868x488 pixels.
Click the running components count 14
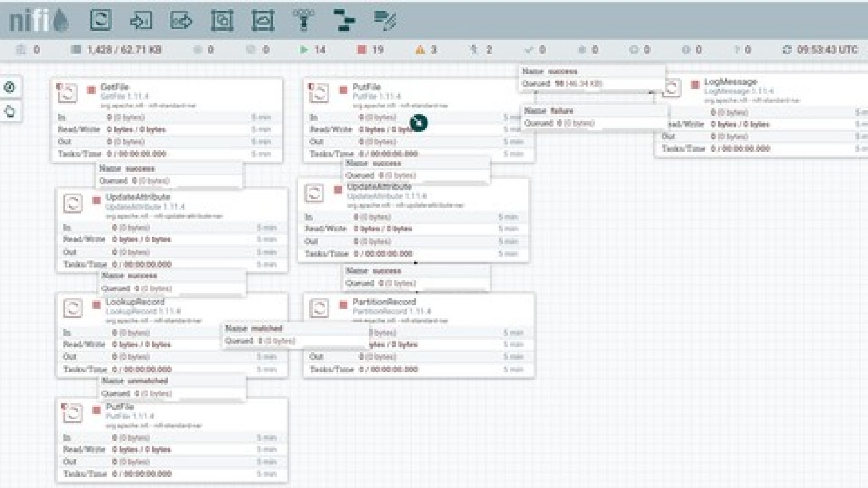click(x=313, y=50)
